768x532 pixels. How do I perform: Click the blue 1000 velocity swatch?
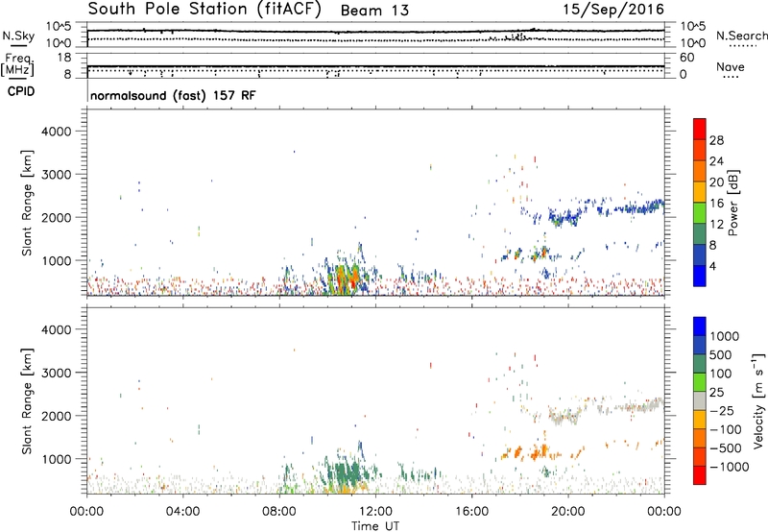tap(700, 326)
